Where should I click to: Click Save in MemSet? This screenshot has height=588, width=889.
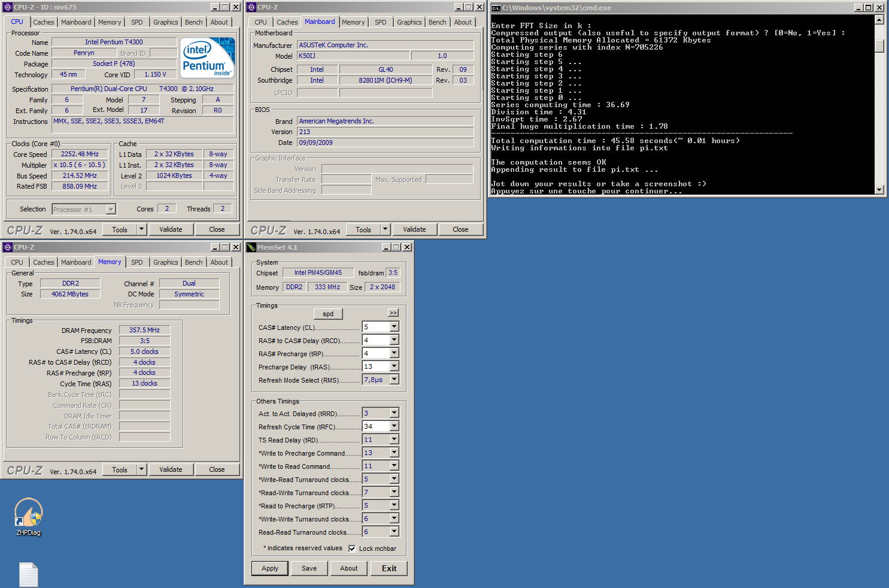tap(310, 568)
